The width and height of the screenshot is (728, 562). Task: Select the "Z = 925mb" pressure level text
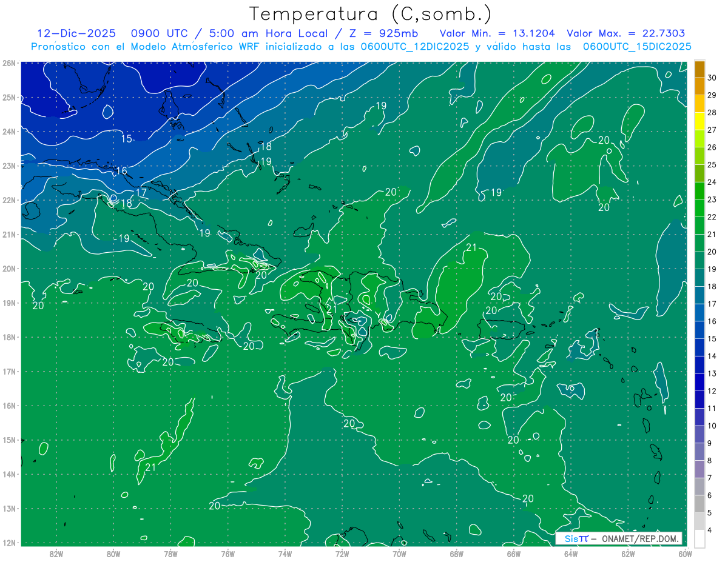[384, 33]
